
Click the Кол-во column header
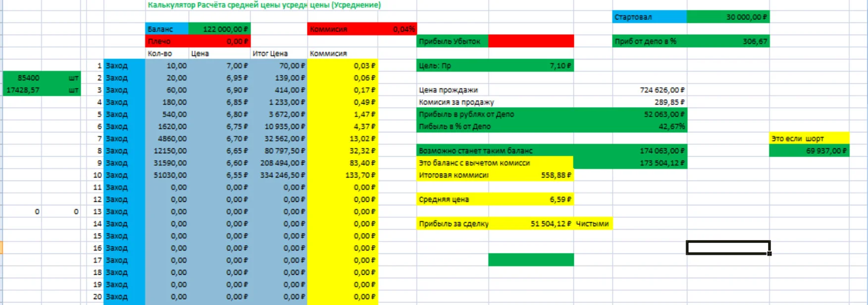[x=167, y=54]
